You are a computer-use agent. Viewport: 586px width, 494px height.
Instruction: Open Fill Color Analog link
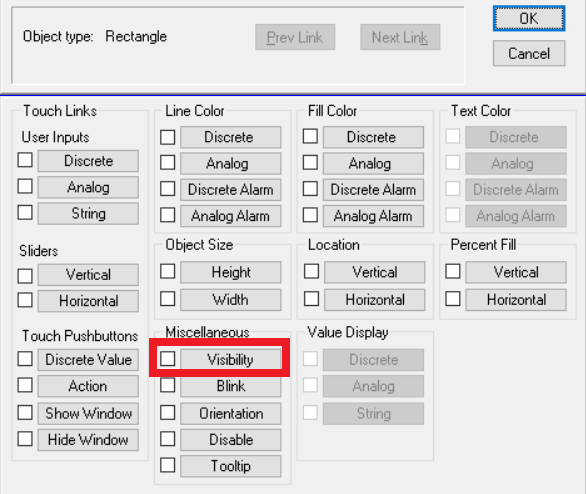(x=373, y=163)
